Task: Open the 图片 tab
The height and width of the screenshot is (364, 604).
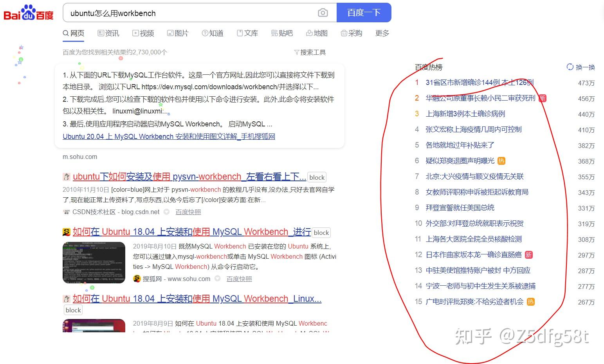Action: click(178, 33)
